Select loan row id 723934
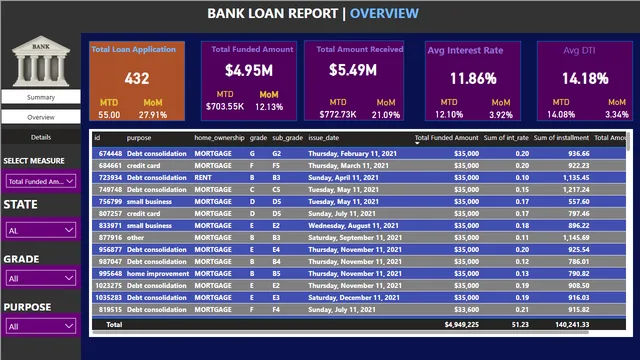The image size is (640, 360). 359,178
